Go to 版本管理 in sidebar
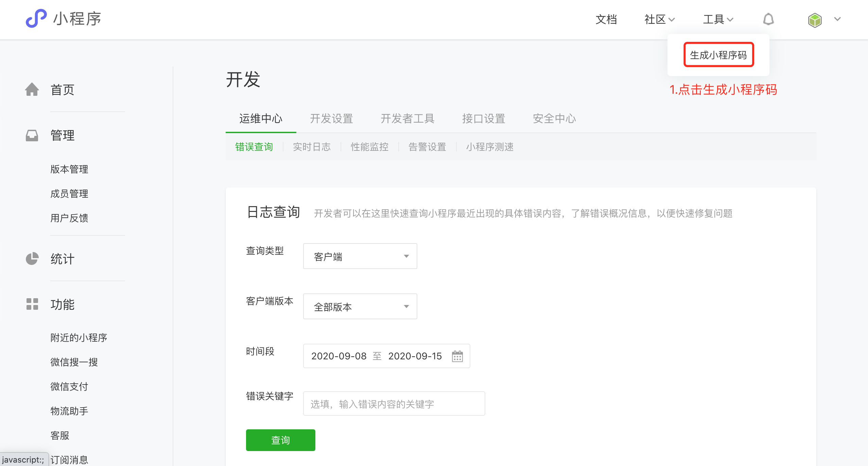This screenshot has width=868, height=466. click(x=69, y=169)
